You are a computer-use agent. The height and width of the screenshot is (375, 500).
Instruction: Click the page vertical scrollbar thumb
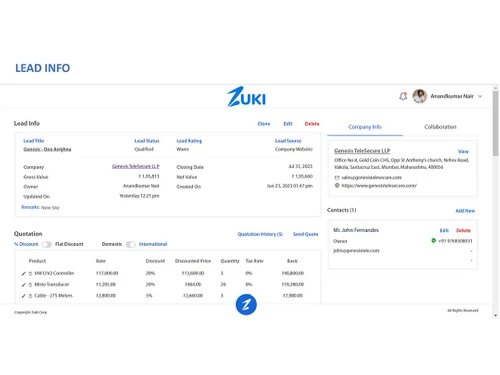(496, 123)
